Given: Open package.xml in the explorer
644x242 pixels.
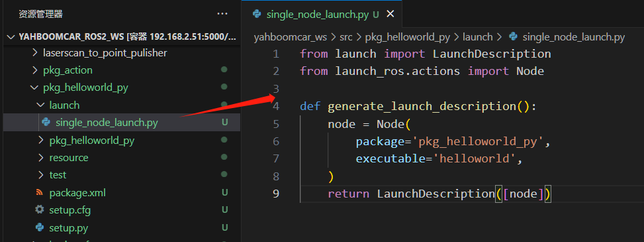Looking at the screenshot, I should [121, 192].
